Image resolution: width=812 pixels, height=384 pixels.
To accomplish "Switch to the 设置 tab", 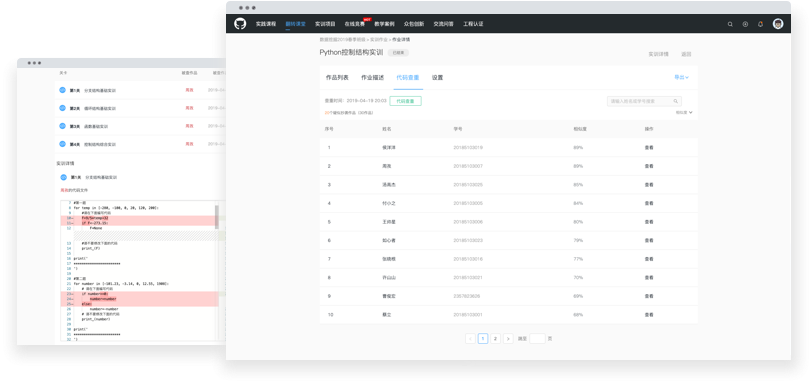I will coord(438,78).
